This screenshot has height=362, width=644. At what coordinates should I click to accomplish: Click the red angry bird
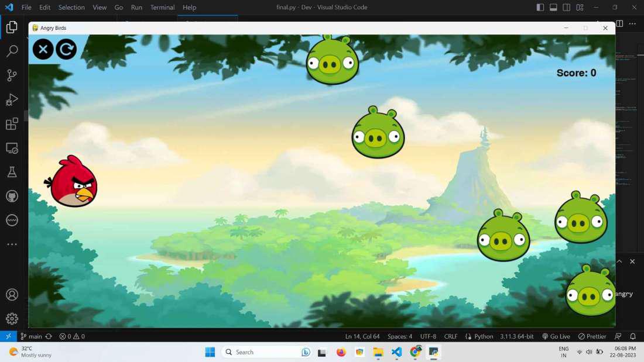click(x=71, y=181)
